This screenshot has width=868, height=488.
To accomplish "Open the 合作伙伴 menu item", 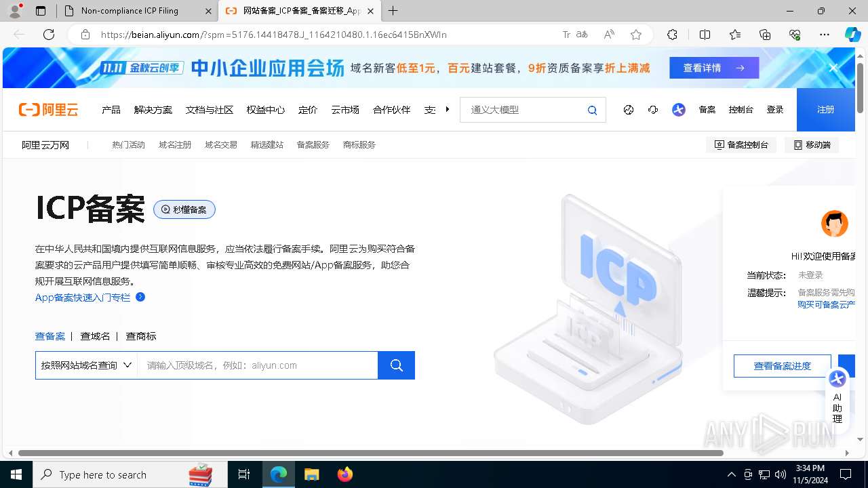I will click(392, 110).
